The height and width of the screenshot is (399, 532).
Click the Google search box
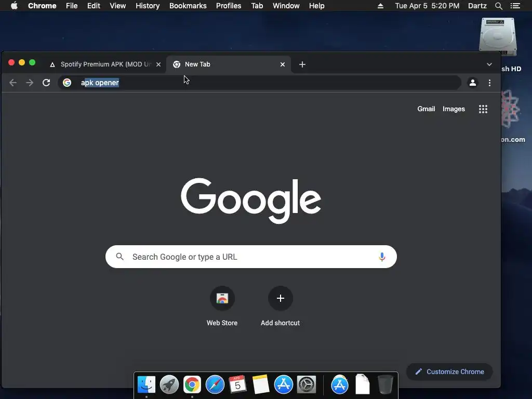coord(251,257)
